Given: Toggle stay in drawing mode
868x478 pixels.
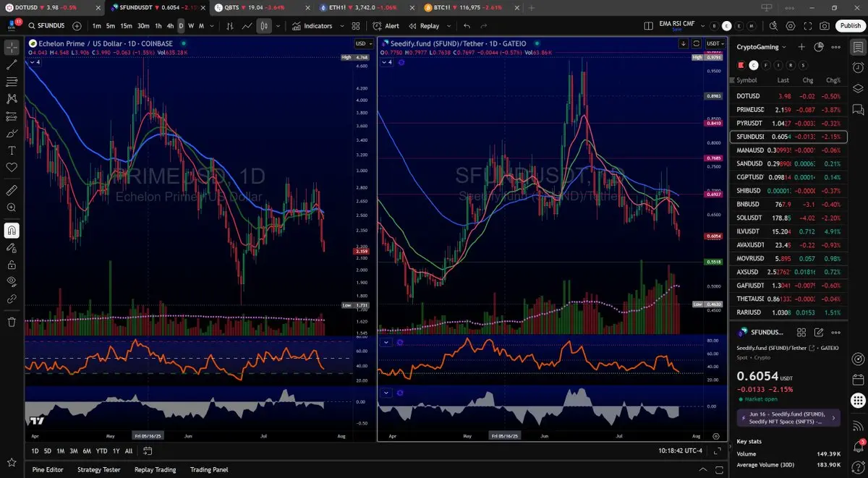Looking at the screenshot, I should [12, 247].
